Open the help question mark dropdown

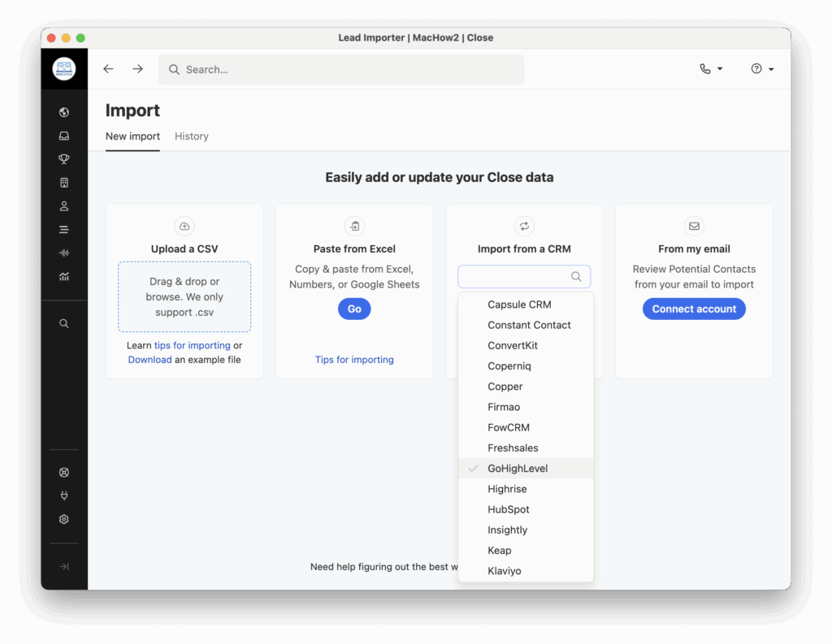point(762,69)
